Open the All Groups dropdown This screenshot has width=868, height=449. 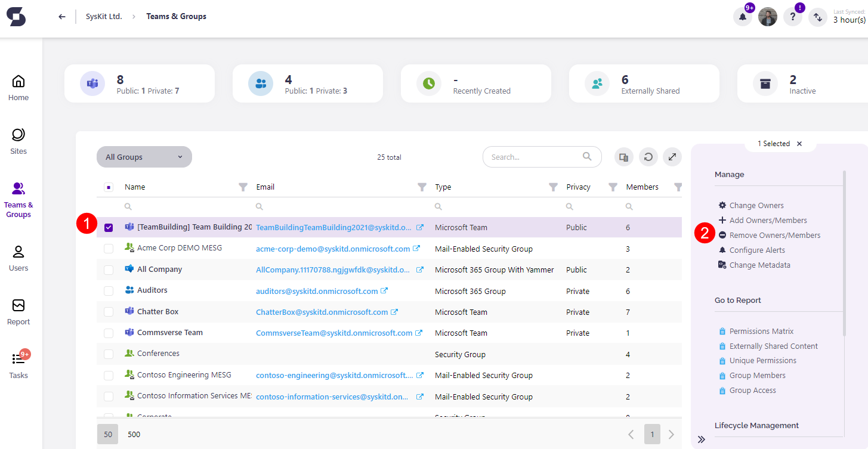coord(144,157)
